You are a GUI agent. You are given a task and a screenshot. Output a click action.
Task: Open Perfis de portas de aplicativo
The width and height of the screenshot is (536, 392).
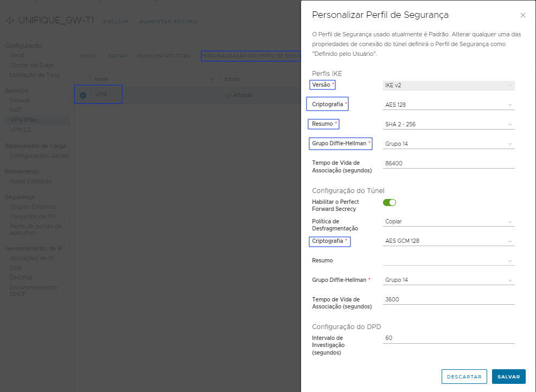point(36,229)
